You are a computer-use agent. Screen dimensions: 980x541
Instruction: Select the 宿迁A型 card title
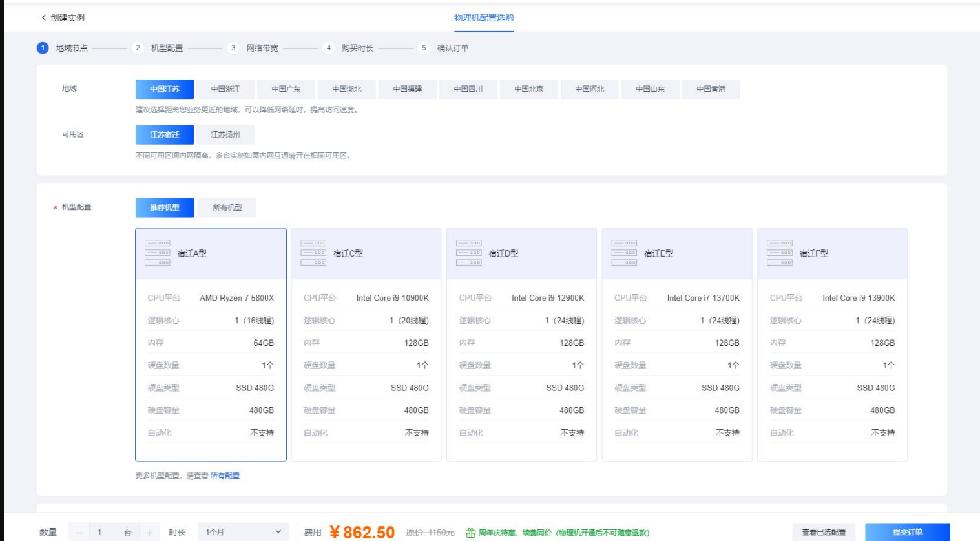click(192, 253)
